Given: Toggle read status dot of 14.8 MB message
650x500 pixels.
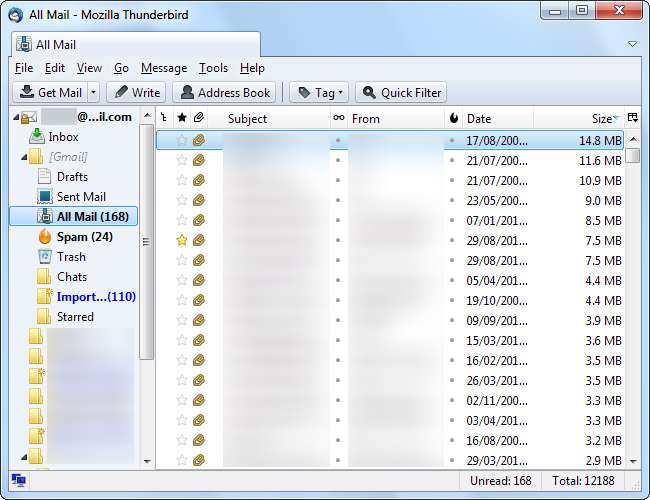Looking at the screenshot, I should 338,140.
